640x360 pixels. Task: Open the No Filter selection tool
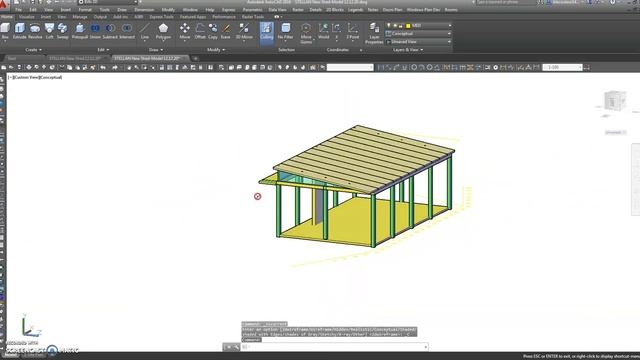point(286,31)
